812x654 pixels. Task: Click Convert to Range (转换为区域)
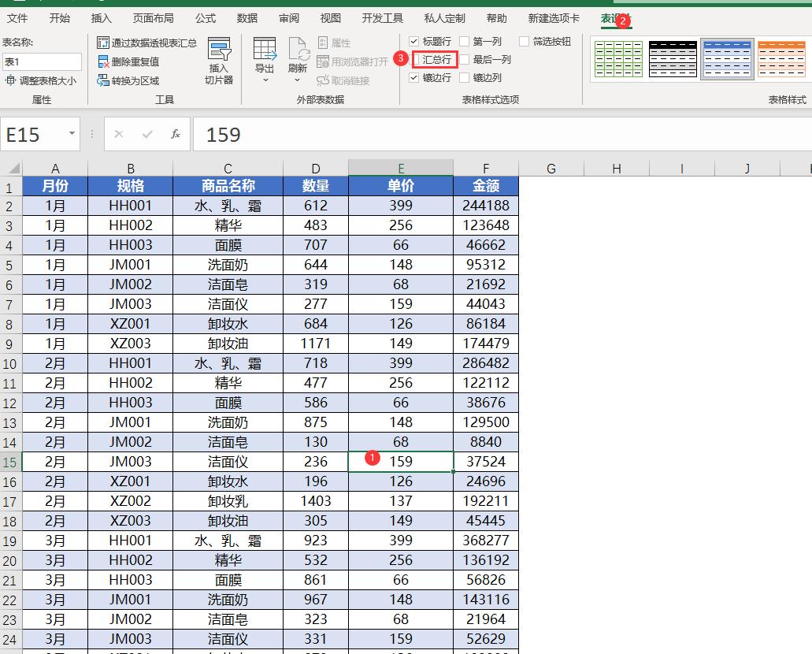click(x=128, y=80)
